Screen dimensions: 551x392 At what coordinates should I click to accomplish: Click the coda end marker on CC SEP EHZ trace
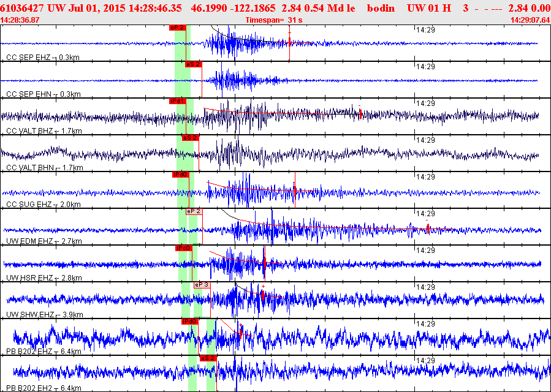[289, 43]
